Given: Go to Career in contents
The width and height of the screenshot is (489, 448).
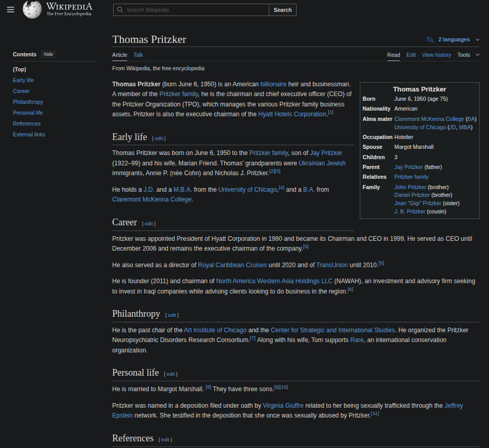Looking at the screenshot, I should tap(21, 91).
